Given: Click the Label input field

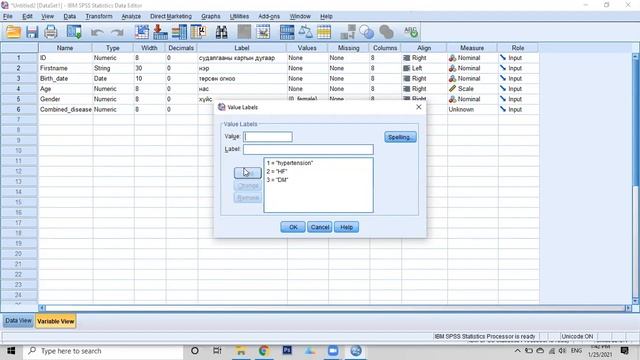Looking at the screenshot, I should point(308,149).
